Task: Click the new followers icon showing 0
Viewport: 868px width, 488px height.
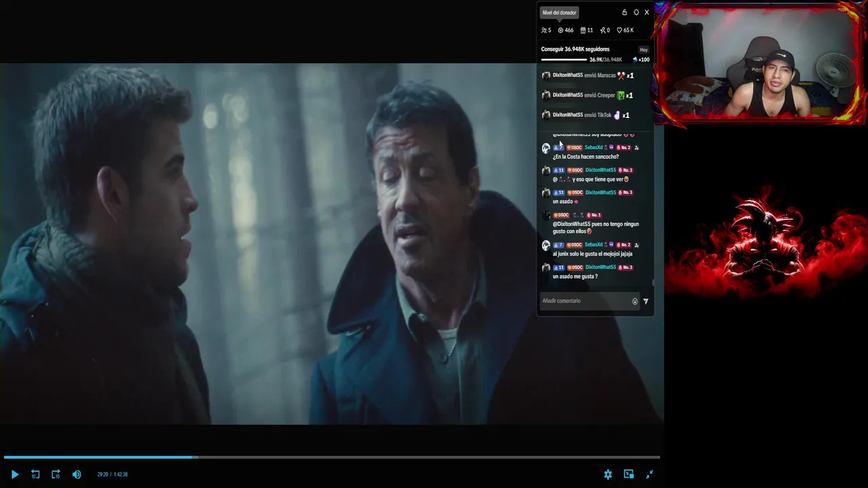Action: 605,30
